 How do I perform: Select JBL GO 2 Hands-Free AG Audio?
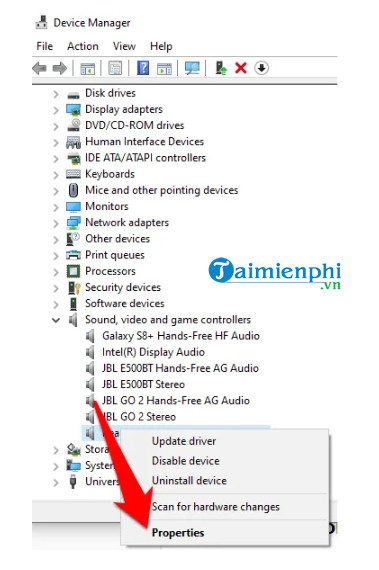[x=176, y=401]
